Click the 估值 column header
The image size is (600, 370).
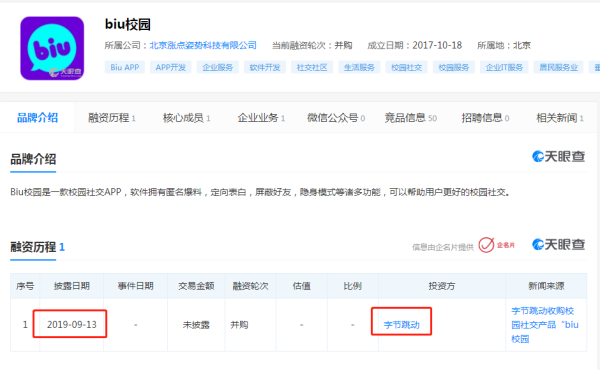click(x=302, y=286)
